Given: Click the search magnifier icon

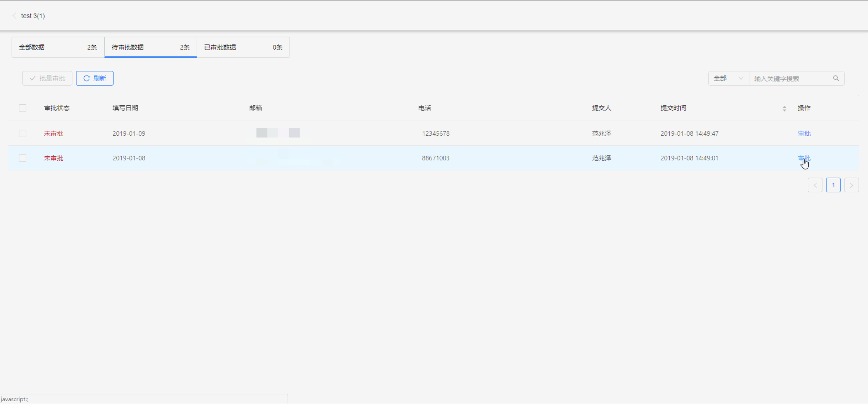Looking at the screenshot, I should click(x=836, y=78).
